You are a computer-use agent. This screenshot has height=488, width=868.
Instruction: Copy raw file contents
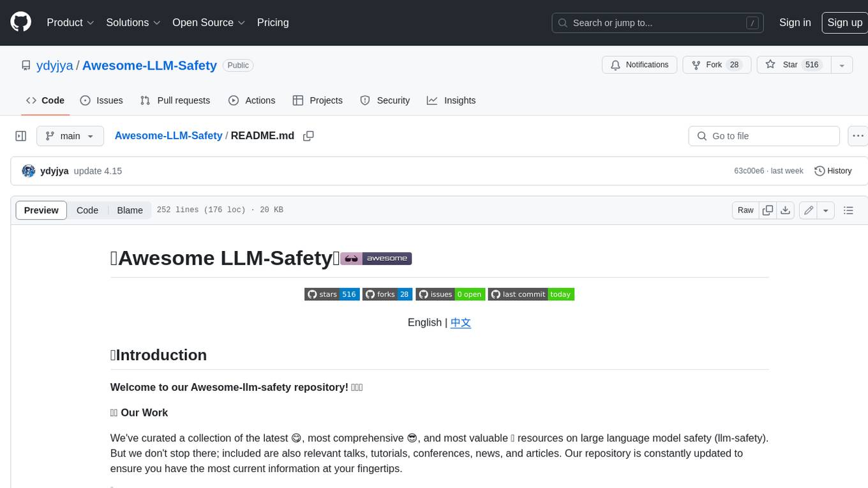tap(768, 210)
